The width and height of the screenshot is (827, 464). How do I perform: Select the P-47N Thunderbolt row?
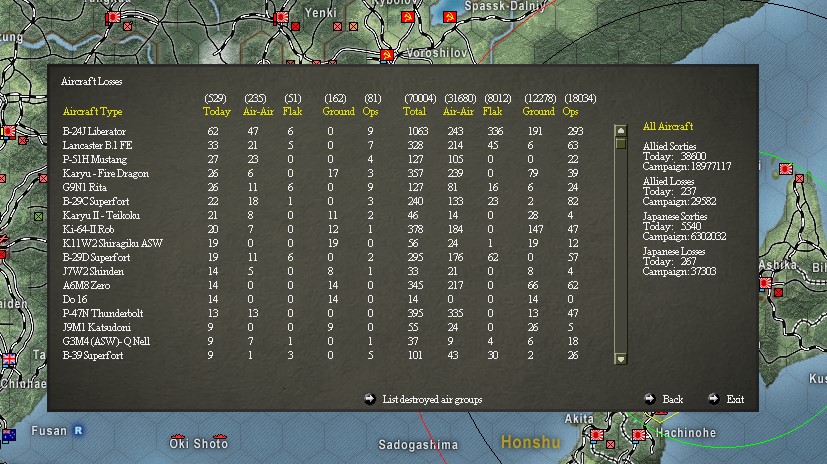coord(323,313)
